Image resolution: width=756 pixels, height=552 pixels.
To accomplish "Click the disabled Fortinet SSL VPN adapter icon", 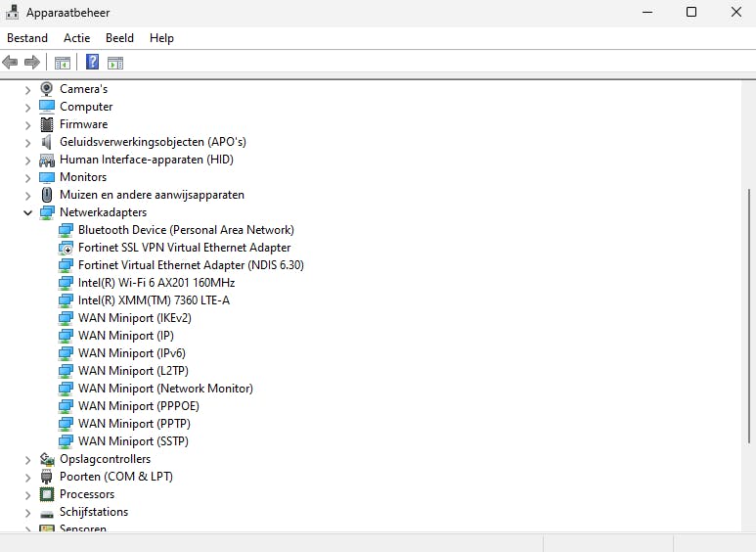I will click(x=66, y=248).
